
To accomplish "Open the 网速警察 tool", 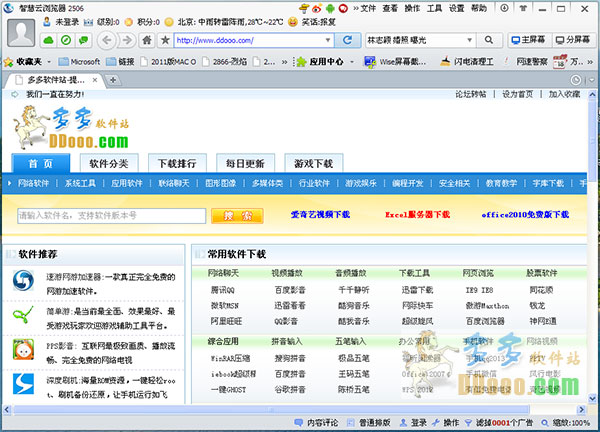I will [x=525, y=62].
